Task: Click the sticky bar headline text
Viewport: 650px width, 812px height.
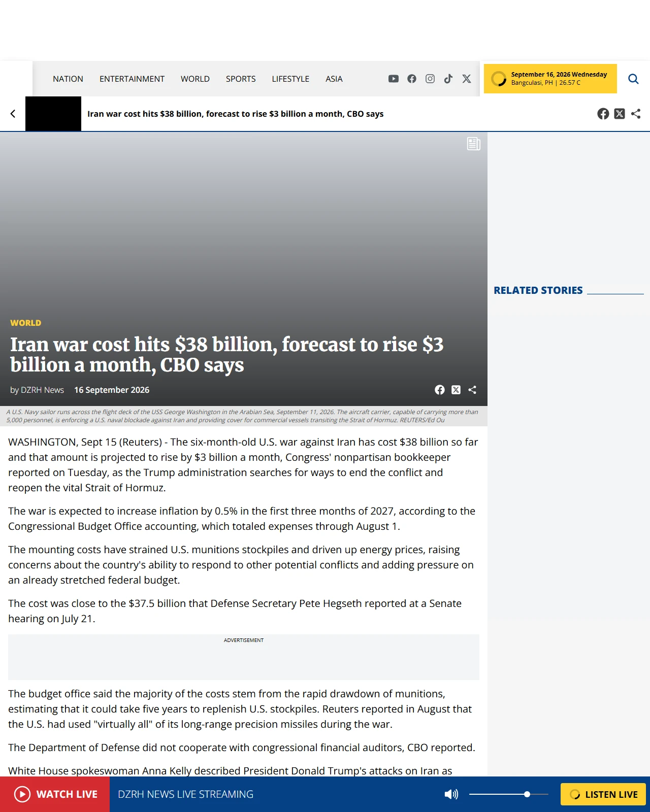Action: pyautogui.click(x=235, y=114)
